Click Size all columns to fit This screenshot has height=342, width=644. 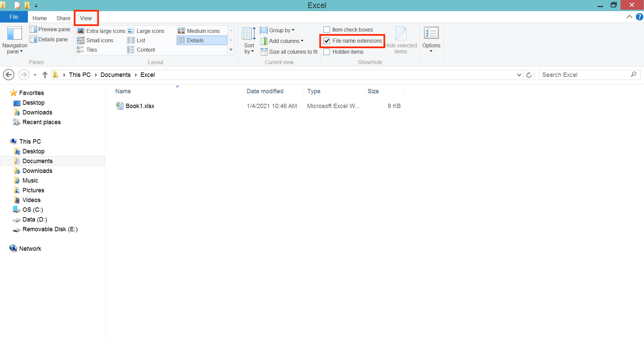pyautogui.click(x=289, y=52)
